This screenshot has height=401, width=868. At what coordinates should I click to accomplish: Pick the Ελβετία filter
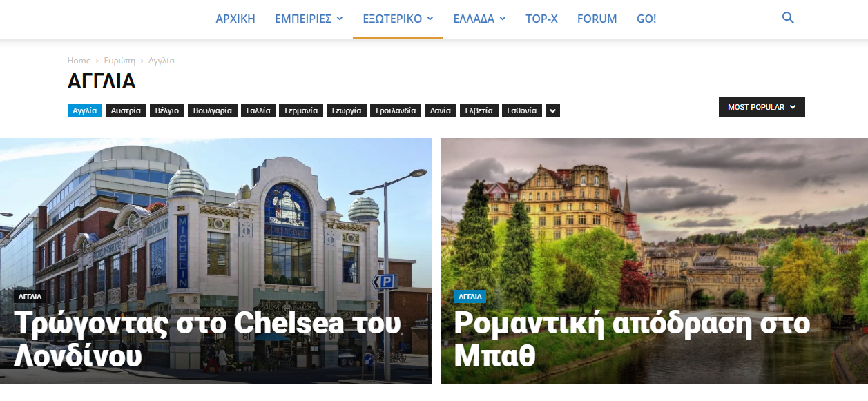click(479, 110)
